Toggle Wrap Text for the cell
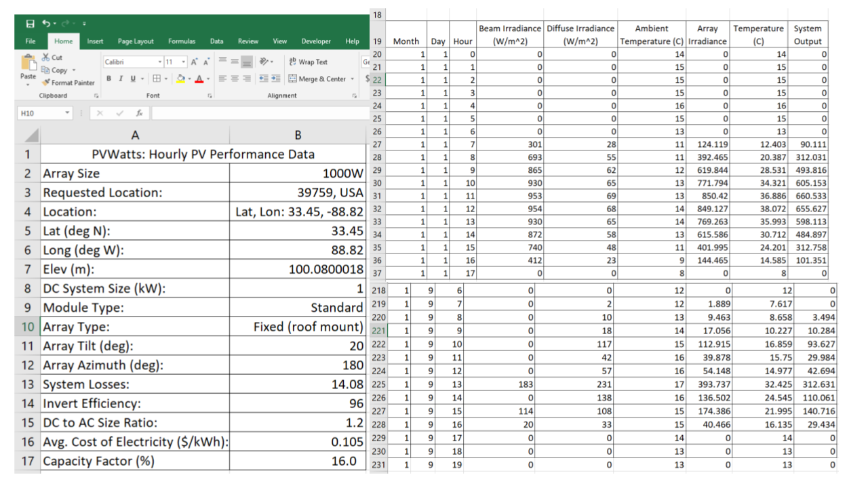 pyautogui.click(x=308, y=62)
